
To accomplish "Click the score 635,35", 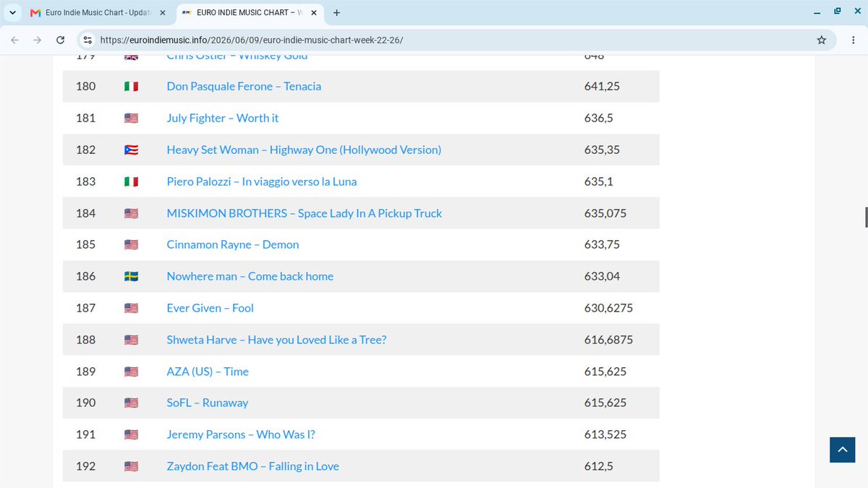I will [x=602, y=150].
